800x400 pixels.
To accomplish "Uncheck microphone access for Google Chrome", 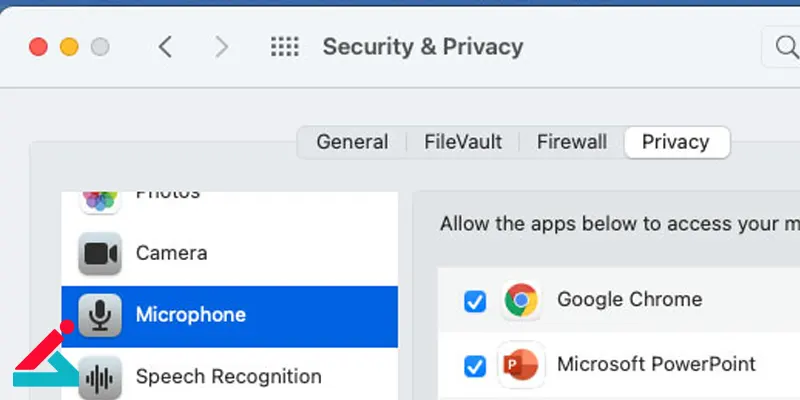I will coord(474,302).
